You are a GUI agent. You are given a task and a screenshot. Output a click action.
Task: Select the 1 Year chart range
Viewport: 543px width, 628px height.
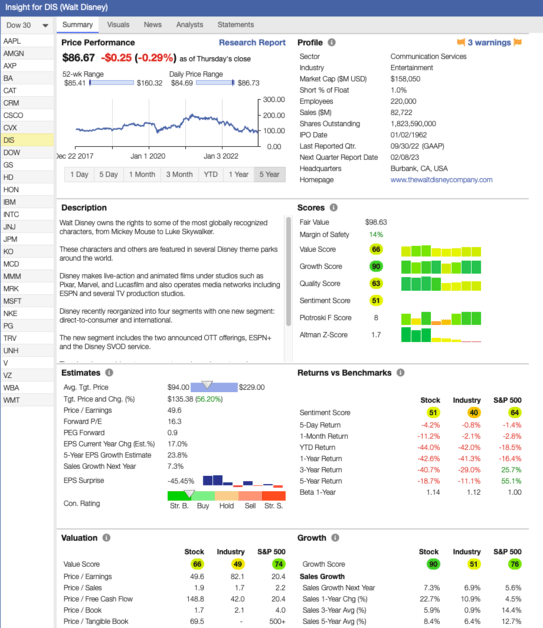(238, 174)
